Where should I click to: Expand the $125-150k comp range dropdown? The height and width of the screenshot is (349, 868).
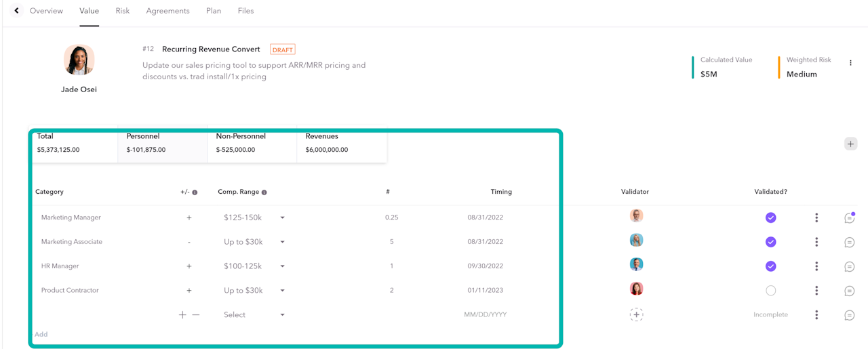(x=282, y=218)
